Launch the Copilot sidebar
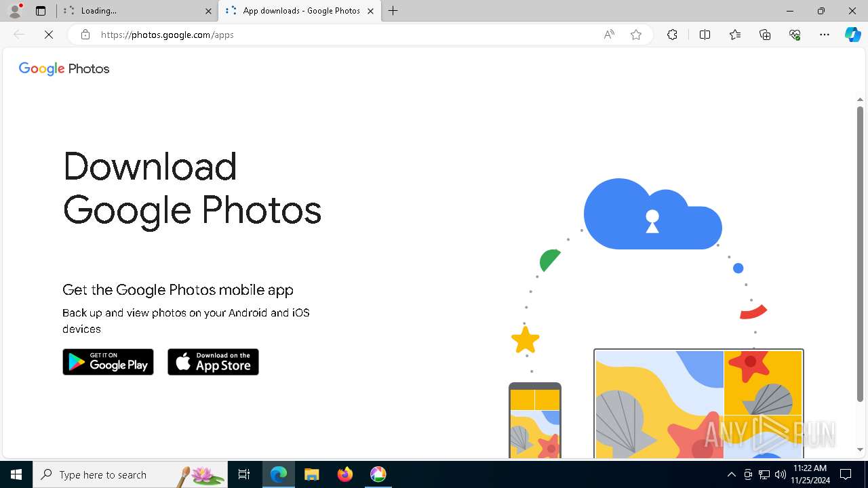This screenshot has height=488, width=868. tap(852, 35)
